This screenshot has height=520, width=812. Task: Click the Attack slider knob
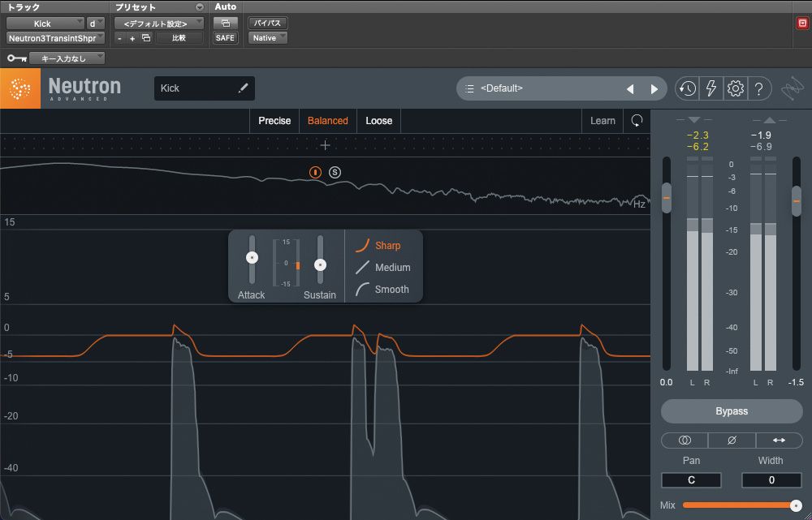(253, 258)
